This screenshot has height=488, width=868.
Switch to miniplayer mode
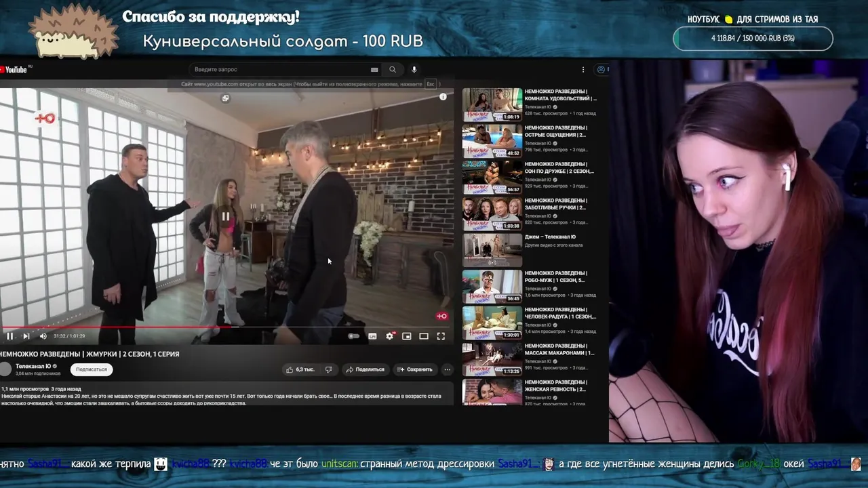coord(407,336)
